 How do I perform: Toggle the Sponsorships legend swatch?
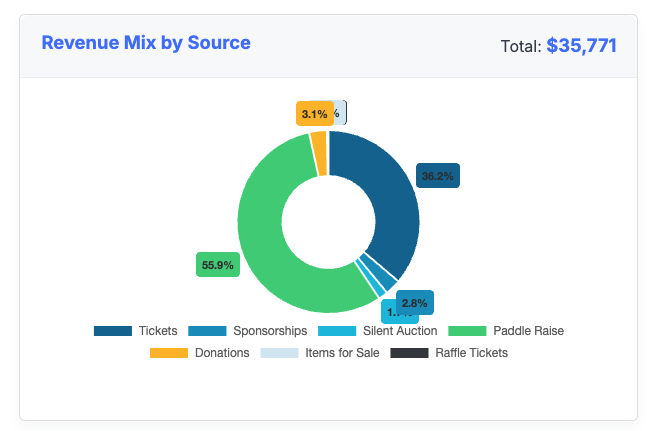pyautogui.click(x=207, y=331)
